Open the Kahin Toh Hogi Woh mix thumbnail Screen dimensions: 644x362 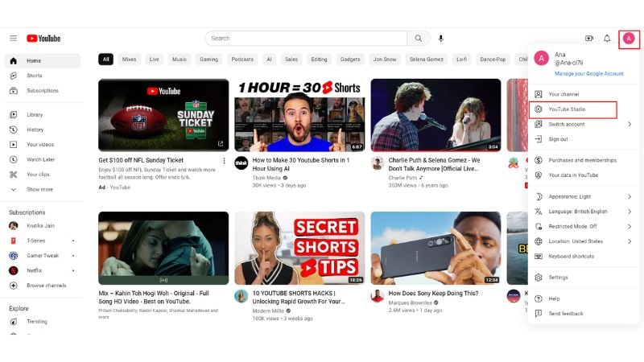point(163,248)
